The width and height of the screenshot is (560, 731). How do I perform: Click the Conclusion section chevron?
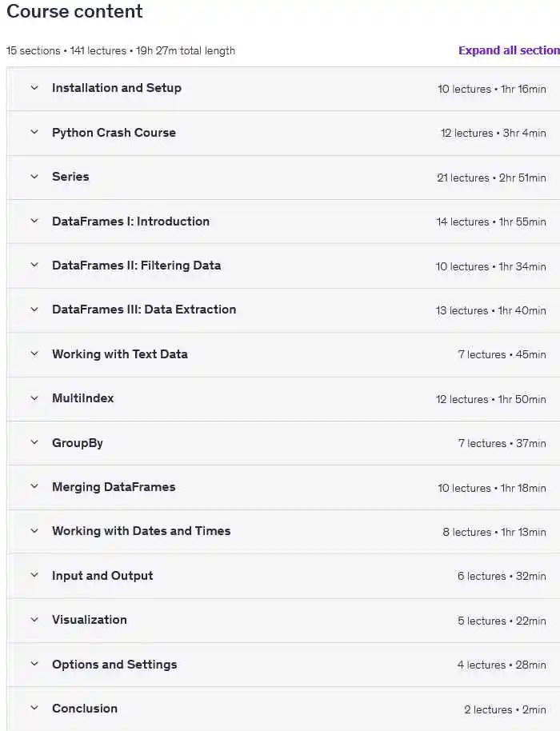(34, 709)
